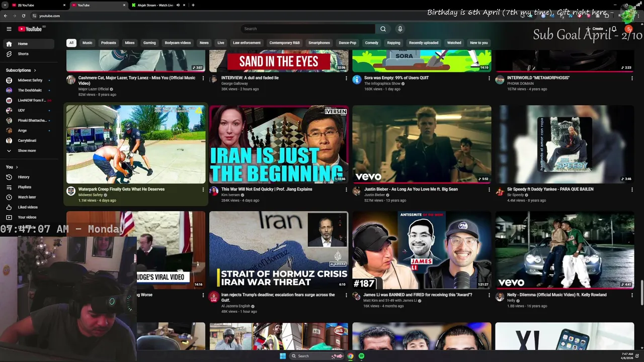This screenshot has width=644, height=362.
Task: Expand the Subscriptions section chevron
Action: coord(35,70)
